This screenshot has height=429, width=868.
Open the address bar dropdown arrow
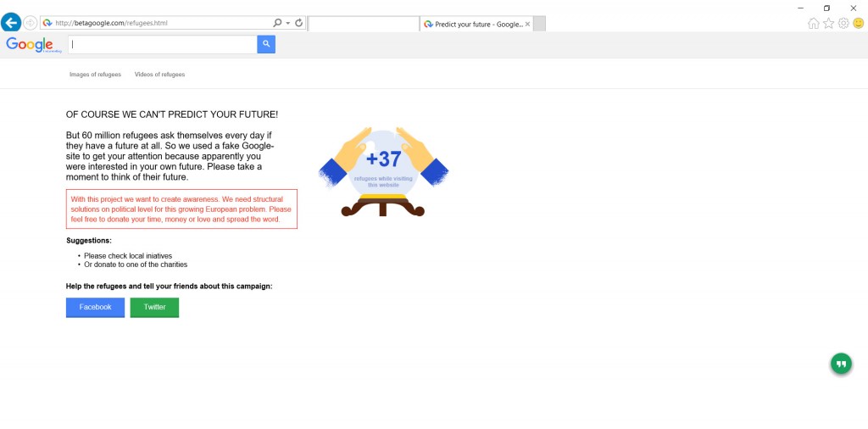288,23
